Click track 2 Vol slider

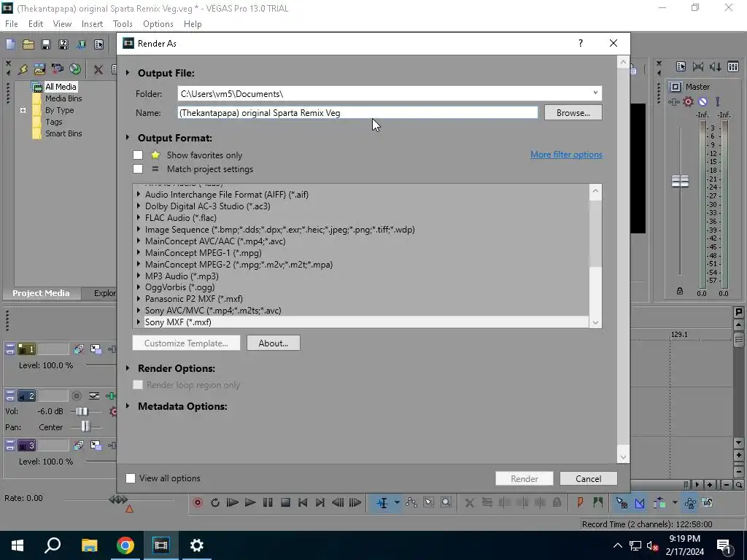(82, 411)
